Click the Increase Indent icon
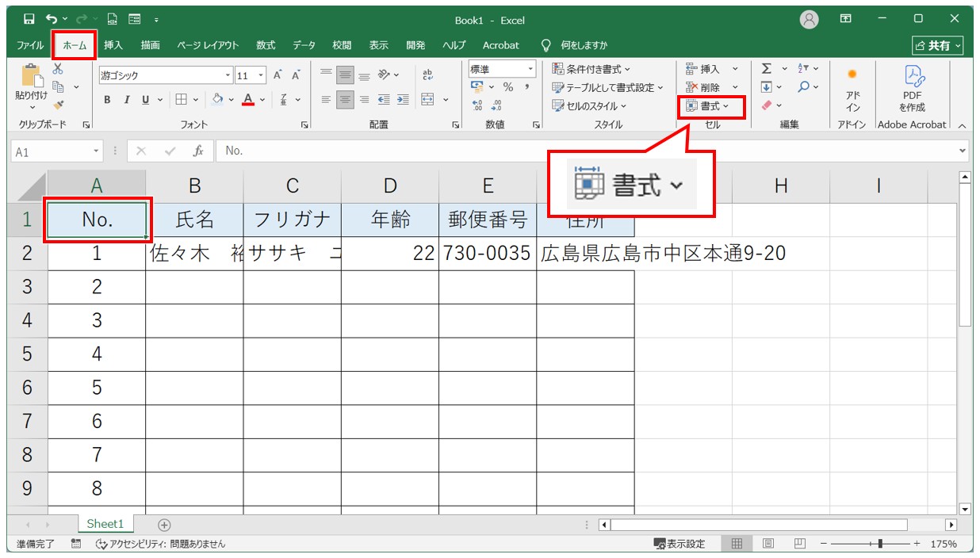The width and height of the screenshot is (980, 558). pos(403,100)
